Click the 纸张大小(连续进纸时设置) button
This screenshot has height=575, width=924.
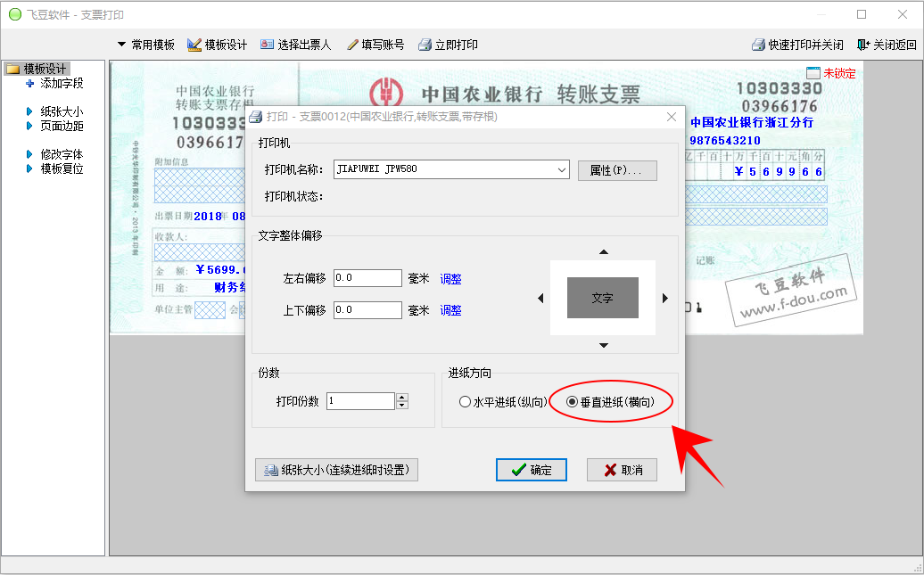(336, 470)
